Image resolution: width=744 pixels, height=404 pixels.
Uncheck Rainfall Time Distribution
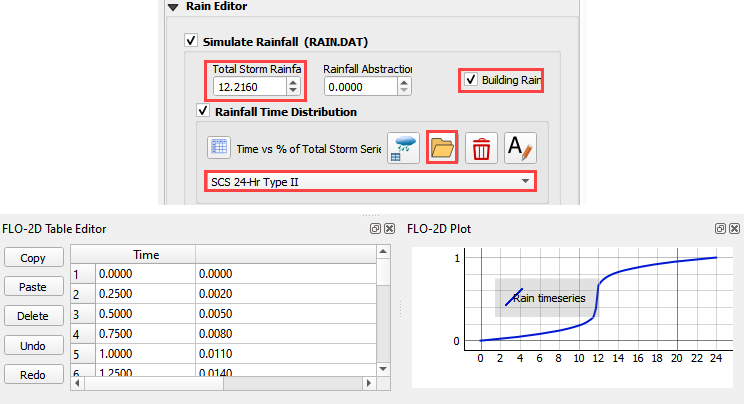pyautogui.click(x=204, y=112)
